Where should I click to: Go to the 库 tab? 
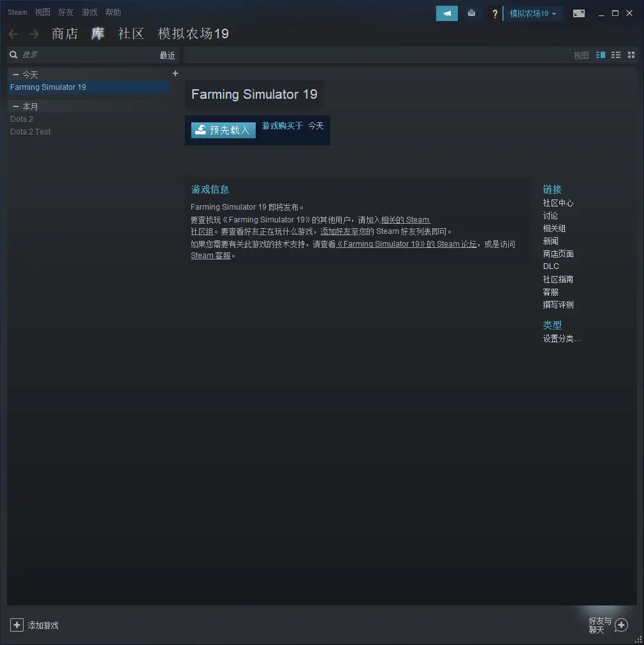point(98,34)
